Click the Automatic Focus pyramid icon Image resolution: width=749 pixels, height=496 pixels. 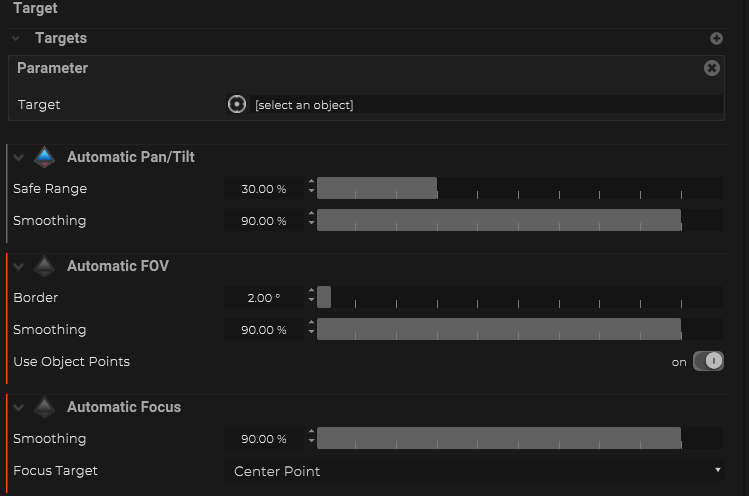click(44, 407)
